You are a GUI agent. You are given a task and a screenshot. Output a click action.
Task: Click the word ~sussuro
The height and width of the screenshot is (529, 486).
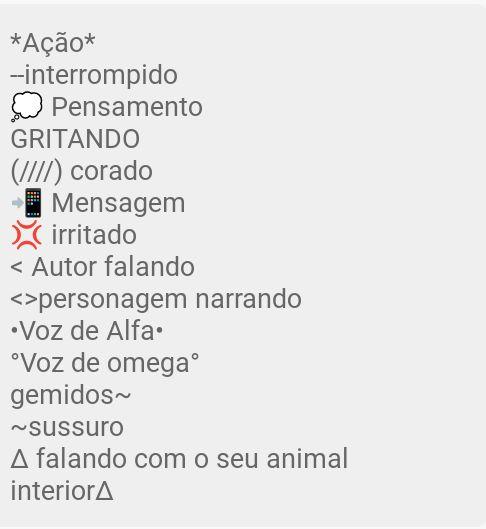click(x=67, y=427)
